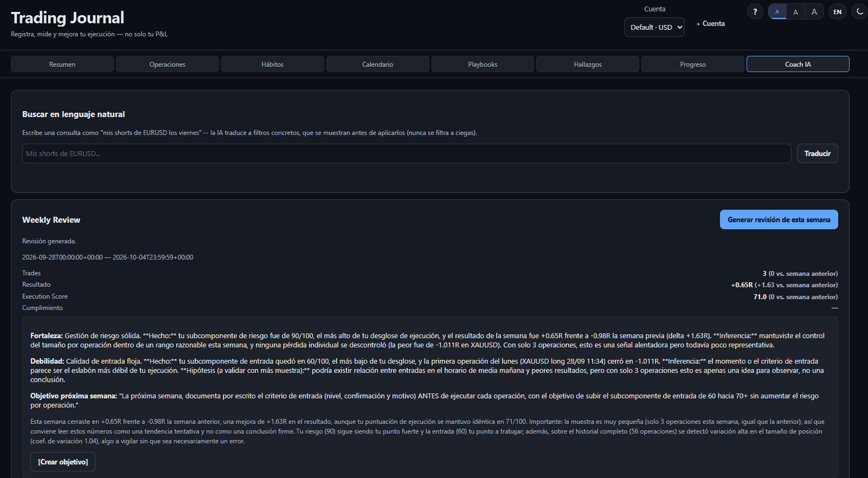Click the Execution Score value 71.0
868x478 pixels.
pos(760,297)
